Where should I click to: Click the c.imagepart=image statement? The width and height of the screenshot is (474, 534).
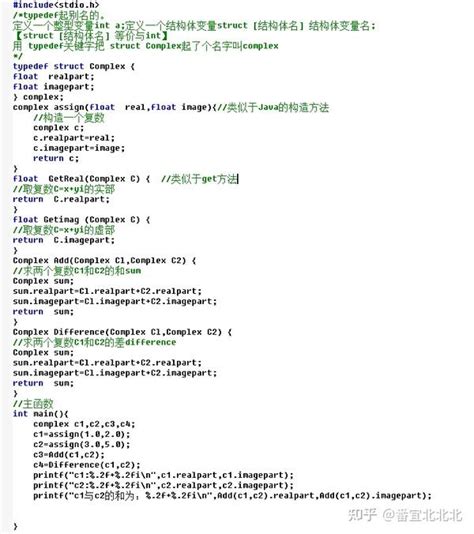tap(79, 148)
